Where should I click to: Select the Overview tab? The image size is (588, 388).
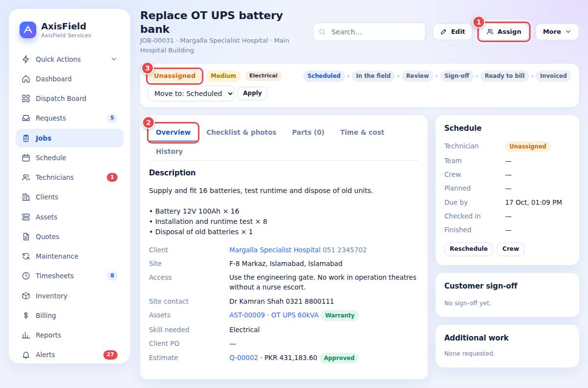[x=173, y=132]
